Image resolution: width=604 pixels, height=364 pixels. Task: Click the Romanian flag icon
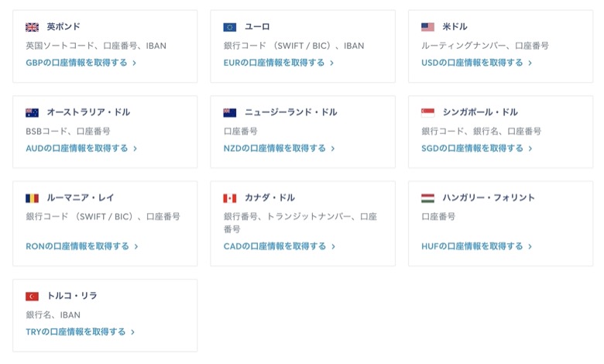tap(32, 198)
